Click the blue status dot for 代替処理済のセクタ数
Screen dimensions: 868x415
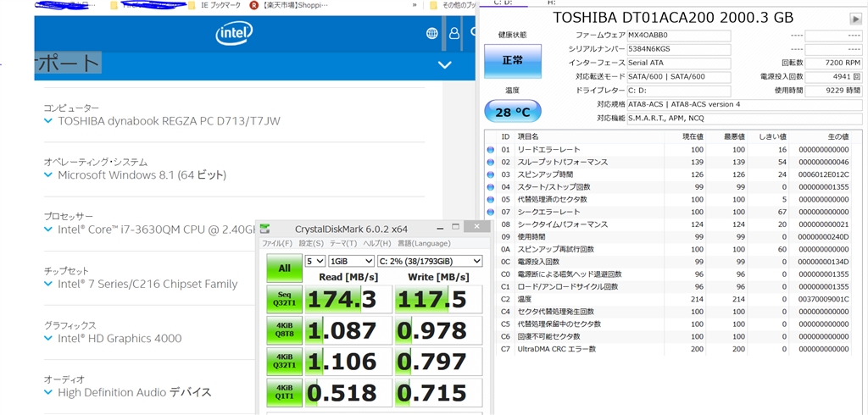tap(490, 199)
